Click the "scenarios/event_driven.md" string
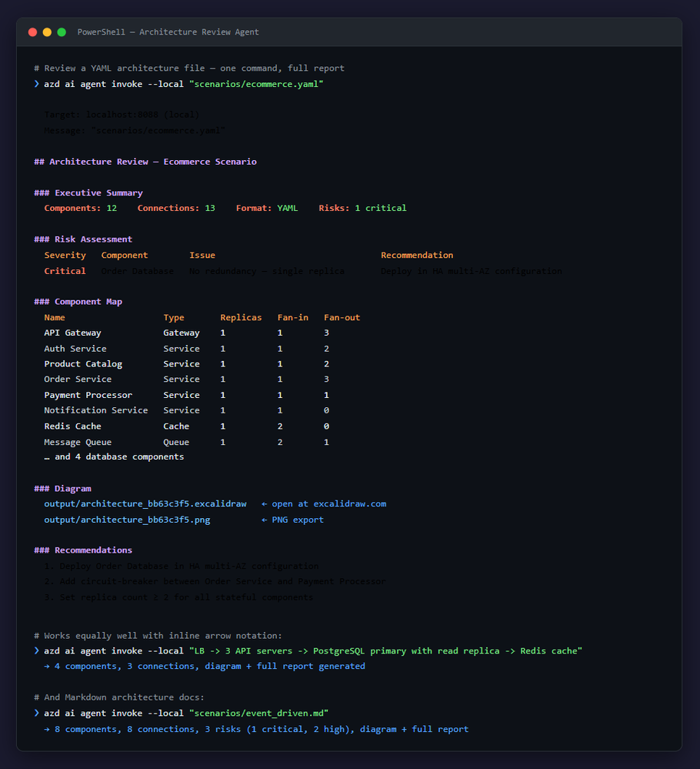The image size is (700, 769). [258, 713]
